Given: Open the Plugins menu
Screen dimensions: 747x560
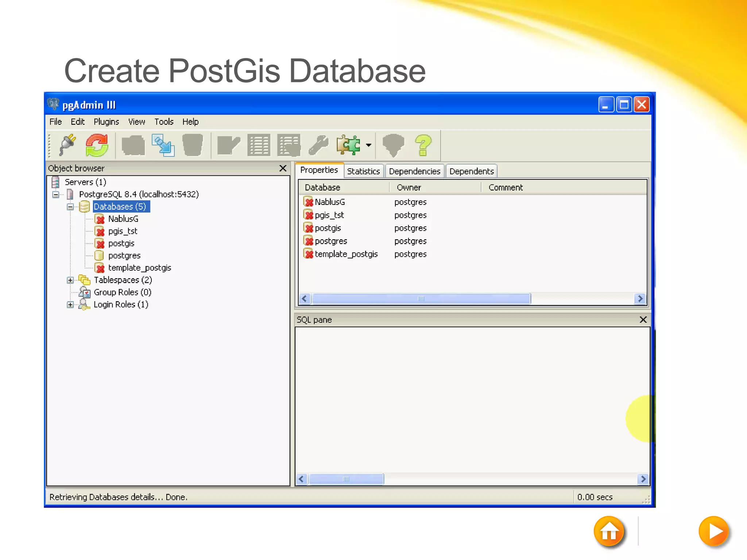Looking at the screenshot, I should pyautogui.click(x=106, y=122).
